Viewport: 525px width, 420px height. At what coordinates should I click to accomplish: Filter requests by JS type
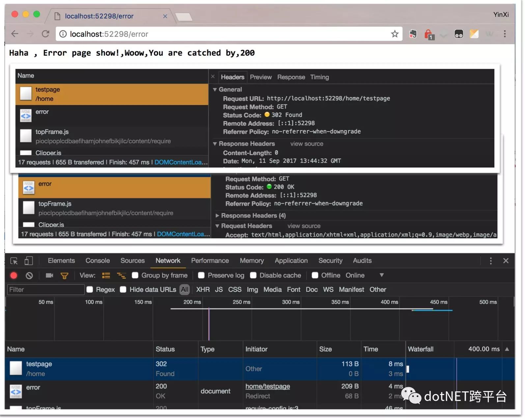click(219, 290)
